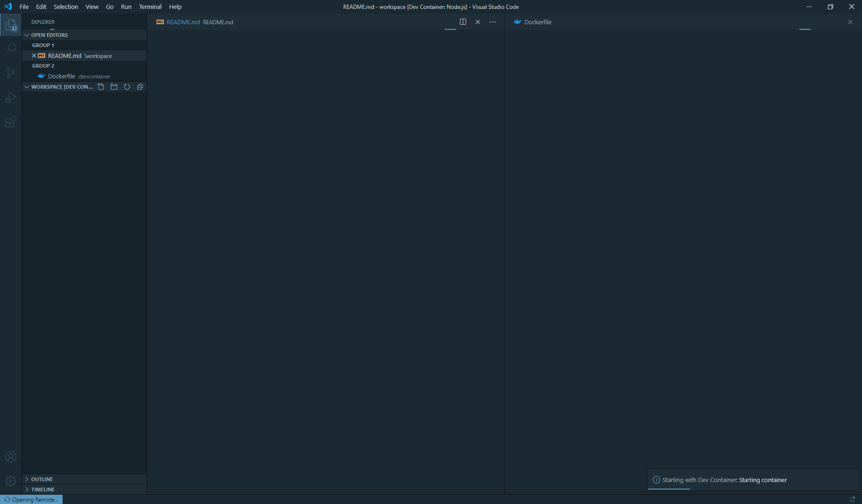Select README.md in Open Editors
The width and height of the screenshot is (862, 504).
pos(85,56)
